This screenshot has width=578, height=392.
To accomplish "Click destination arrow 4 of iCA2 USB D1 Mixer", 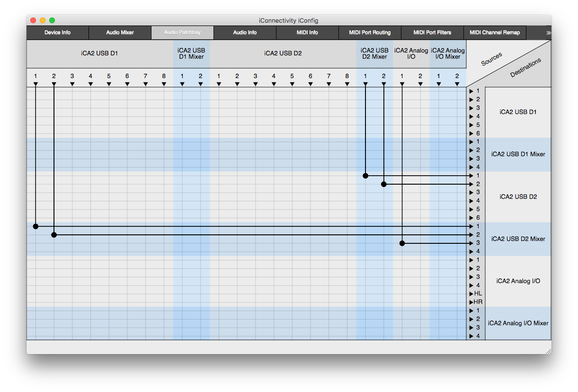I will pyautogui.click(x=471, y=167).
